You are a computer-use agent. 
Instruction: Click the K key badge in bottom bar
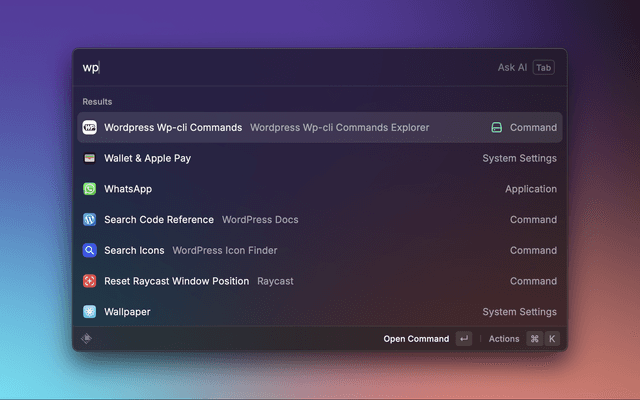pos(552,339)
